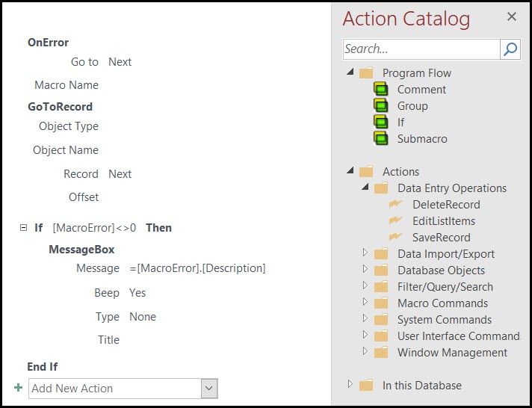Click the Submacro program flow icon
The width and height of the screenshot is (532, 408).
380,138
